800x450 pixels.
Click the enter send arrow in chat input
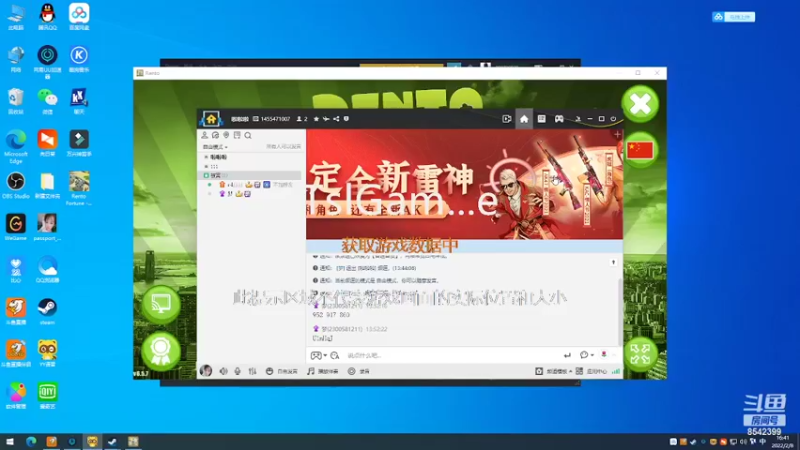(567, 356)
